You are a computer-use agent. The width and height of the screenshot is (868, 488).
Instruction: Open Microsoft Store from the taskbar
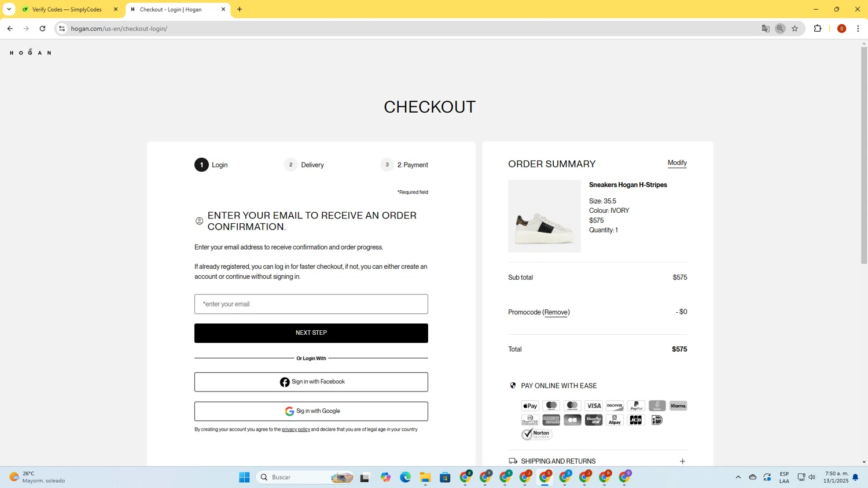(445, 477)
